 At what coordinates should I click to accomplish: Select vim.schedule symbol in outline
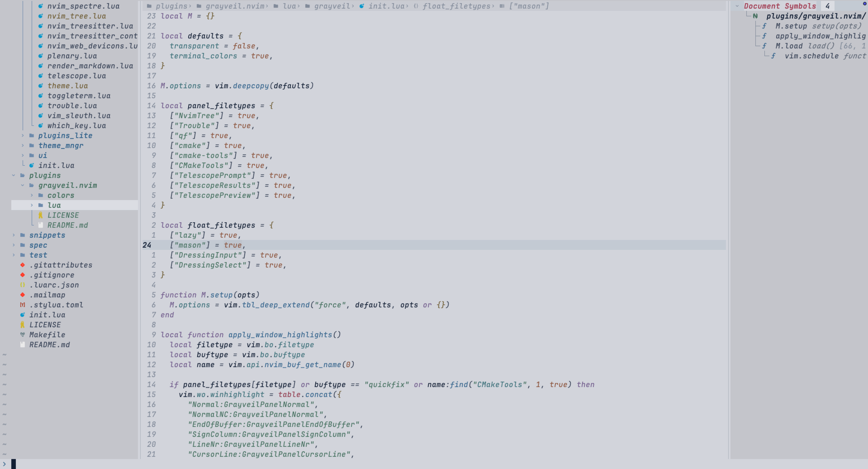point(811,56)
